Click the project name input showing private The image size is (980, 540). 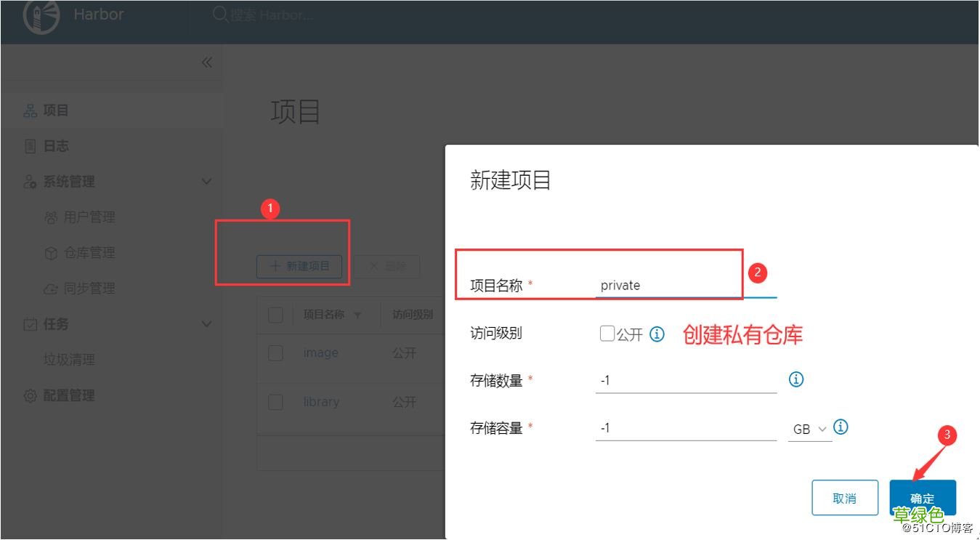(661, 285)
